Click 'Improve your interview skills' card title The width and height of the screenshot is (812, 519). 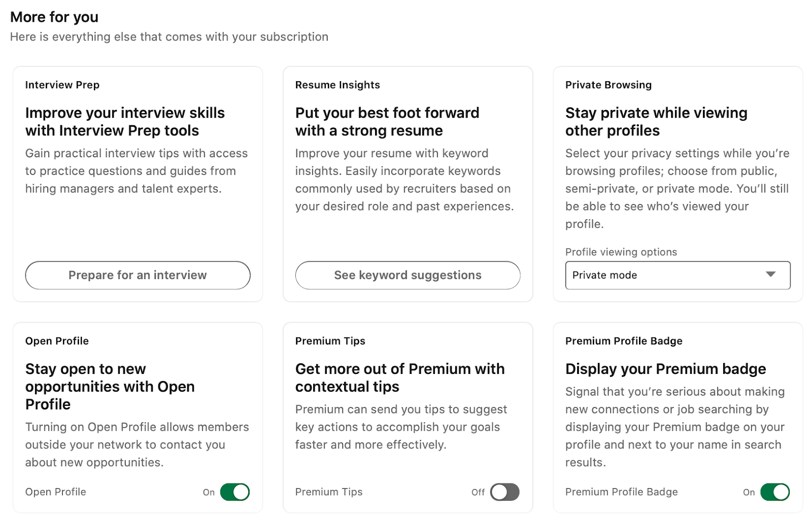pos(125,122)
